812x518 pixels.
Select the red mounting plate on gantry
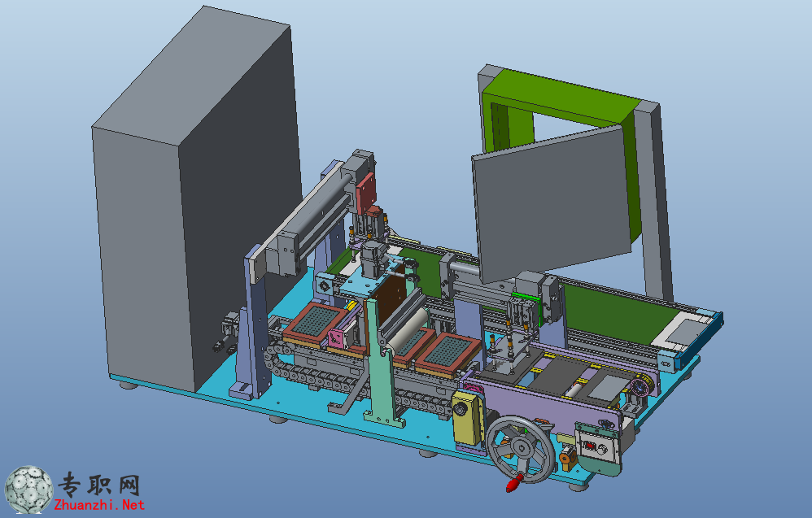365,194
